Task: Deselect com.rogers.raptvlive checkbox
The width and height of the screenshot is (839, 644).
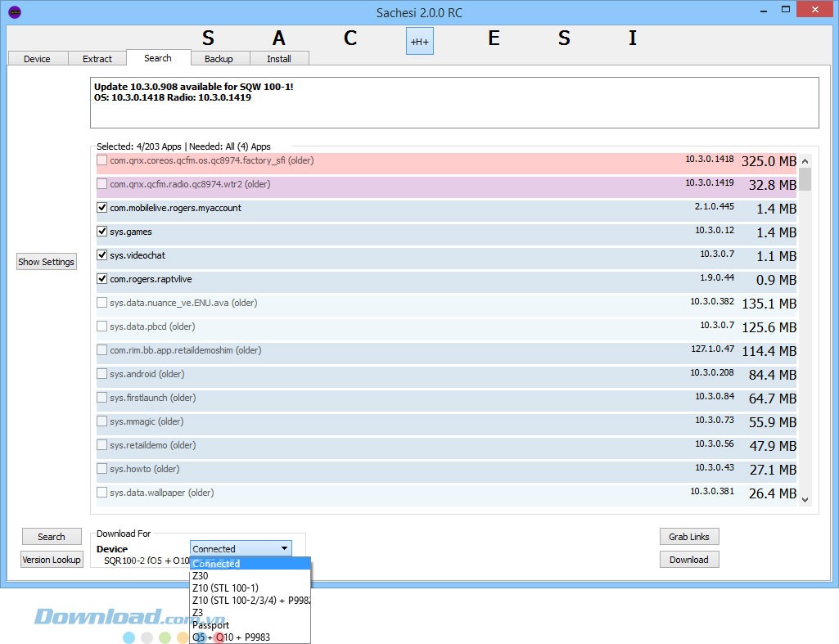Action: (102, 279)
